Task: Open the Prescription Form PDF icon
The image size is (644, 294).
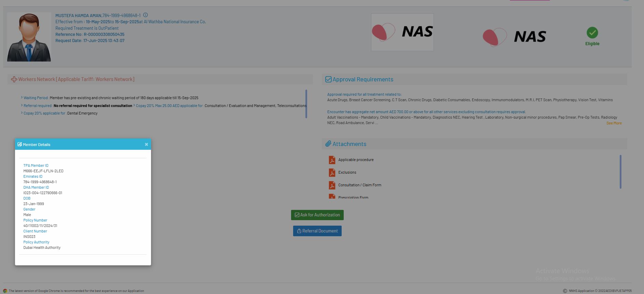Action: pos(332,197)
